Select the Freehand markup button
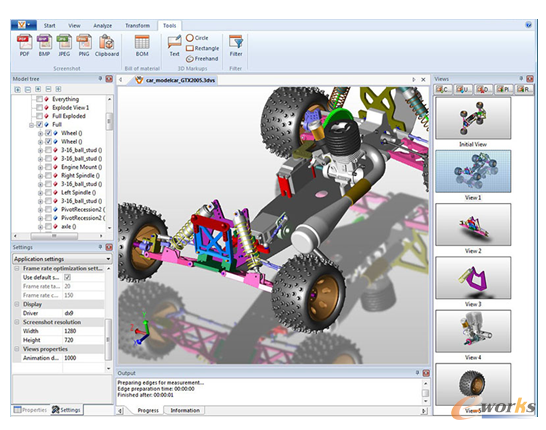 (202, 59)
